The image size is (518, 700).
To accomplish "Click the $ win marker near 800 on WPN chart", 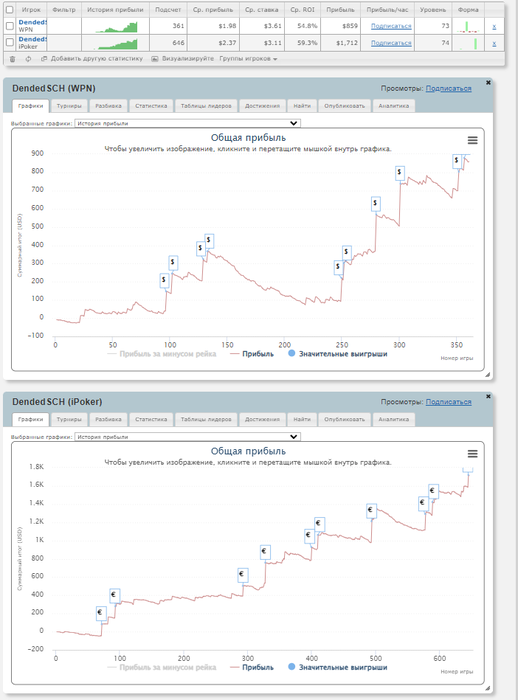I will click(x=400, y=173).
